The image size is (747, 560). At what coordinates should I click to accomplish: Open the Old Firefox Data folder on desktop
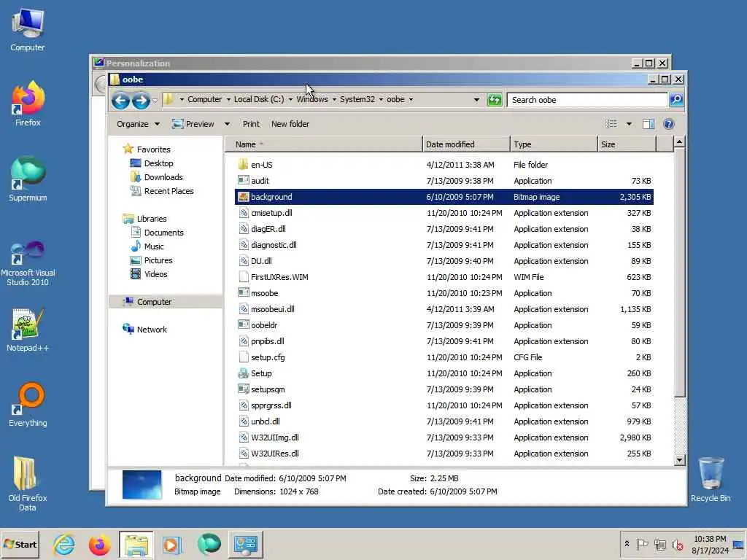coord(28,484)
